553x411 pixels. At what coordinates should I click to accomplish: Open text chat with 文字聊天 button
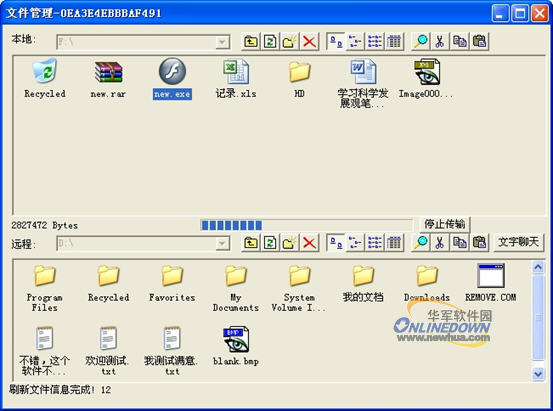pyautogui.click(x=518, y=242)
